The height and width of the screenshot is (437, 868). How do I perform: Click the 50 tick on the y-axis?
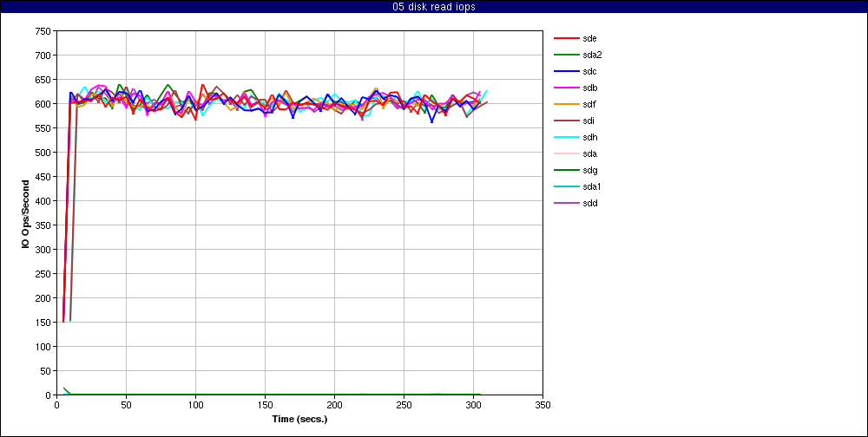[x=47, y=371]
